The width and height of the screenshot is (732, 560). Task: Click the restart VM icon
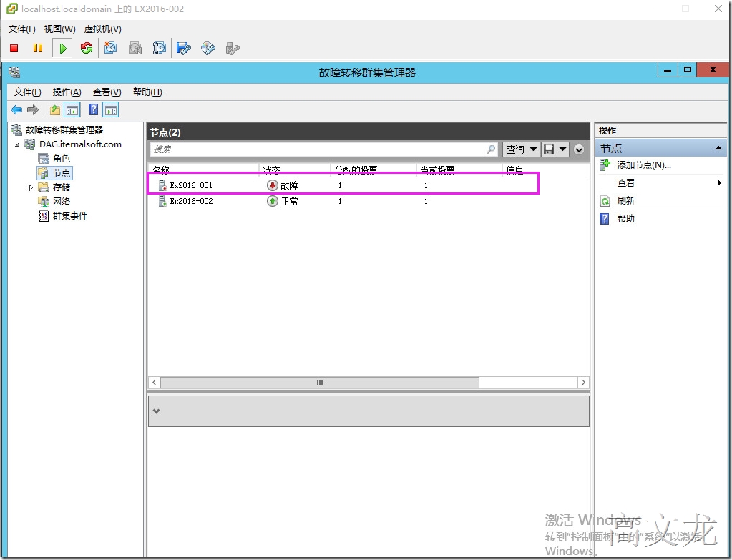point(87,48)
